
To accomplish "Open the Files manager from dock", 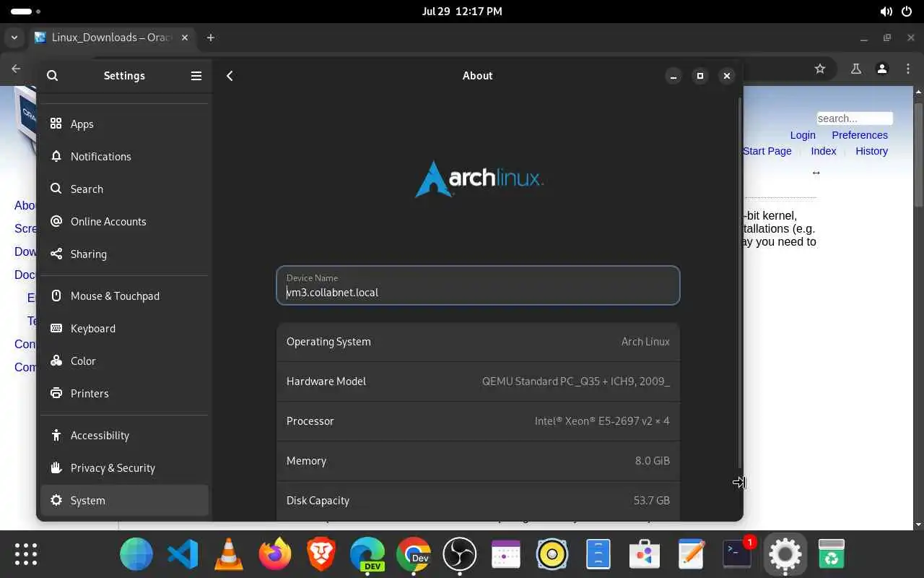I will click(x=598, y=554).
